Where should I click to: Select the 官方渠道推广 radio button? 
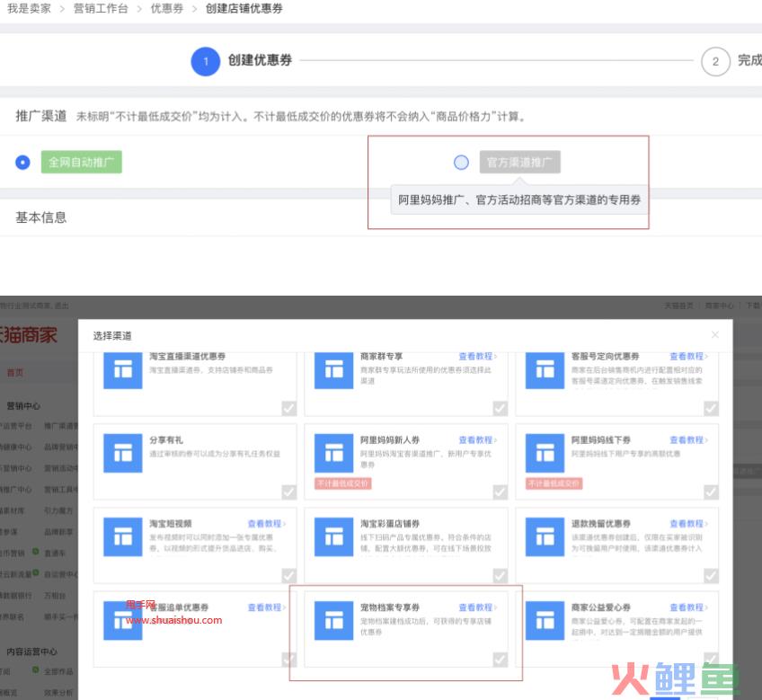(x=461, y=162)
